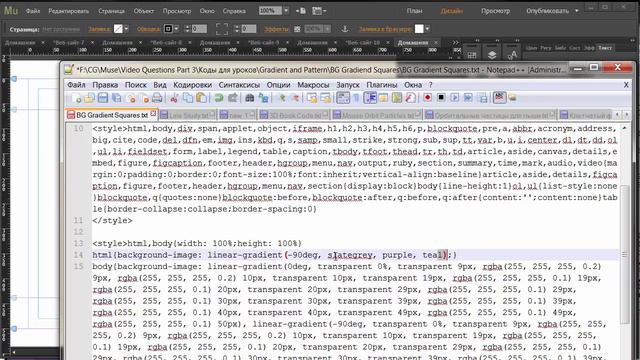The image size is (640, 360).
Task: Click the Muse anchor icon
Action: [344, 29]
